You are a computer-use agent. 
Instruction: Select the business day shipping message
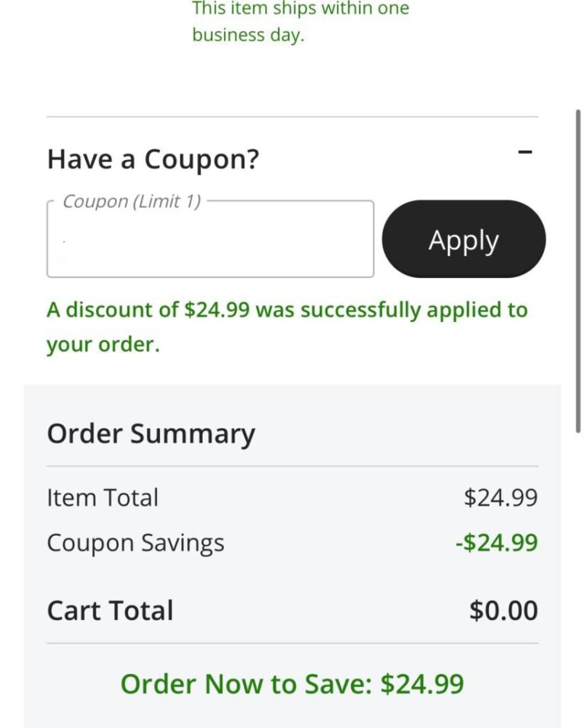pos(249,34)
